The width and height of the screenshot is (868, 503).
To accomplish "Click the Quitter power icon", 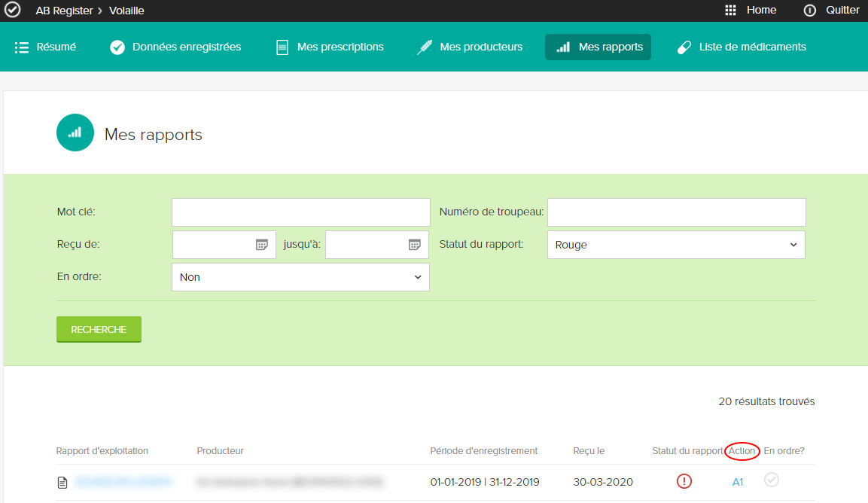I will click(x=810, y=11).
